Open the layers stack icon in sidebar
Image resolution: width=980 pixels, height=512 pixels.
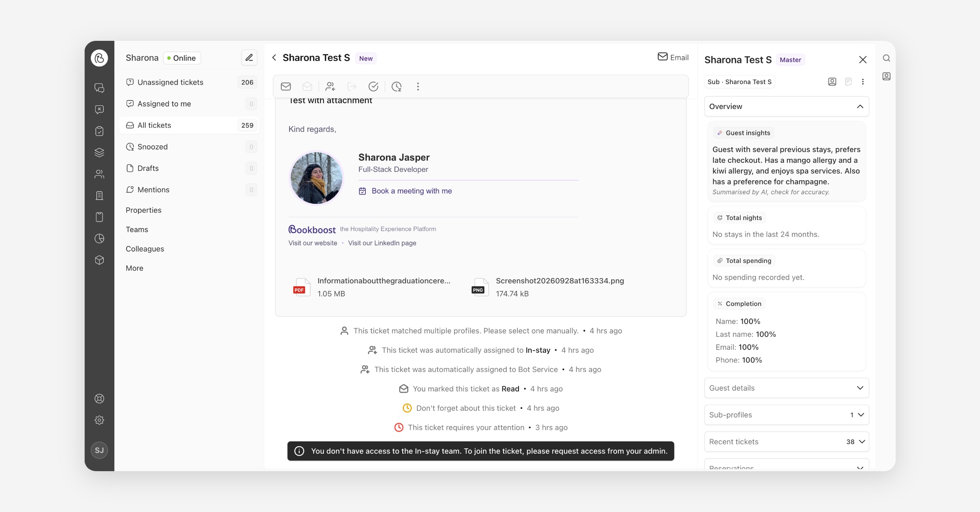(x=99, y=152)
